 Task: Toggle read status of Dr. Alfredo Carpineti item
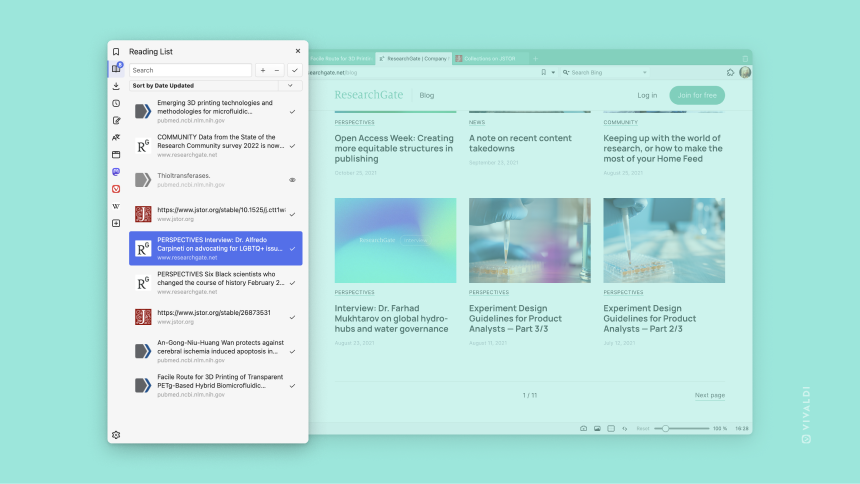292,249
